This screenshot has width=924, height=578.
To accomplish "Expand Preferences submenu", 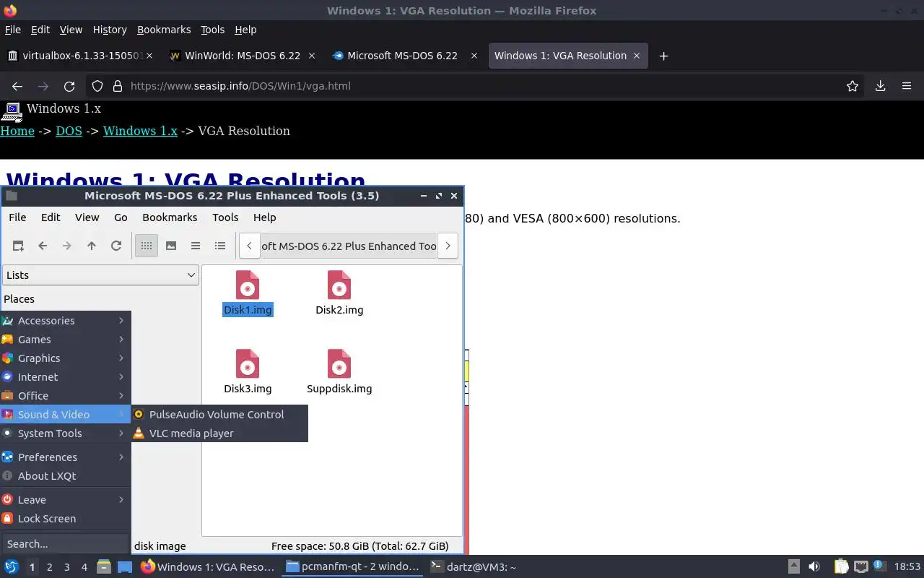I will point(65,457).
